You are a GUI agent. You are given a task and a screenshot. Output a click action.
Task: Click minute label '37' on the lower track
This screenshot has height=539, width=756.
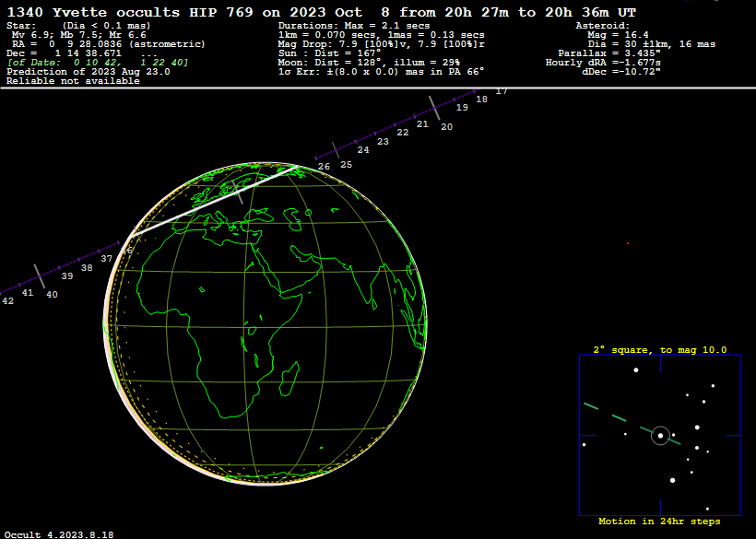coord(107,259)
